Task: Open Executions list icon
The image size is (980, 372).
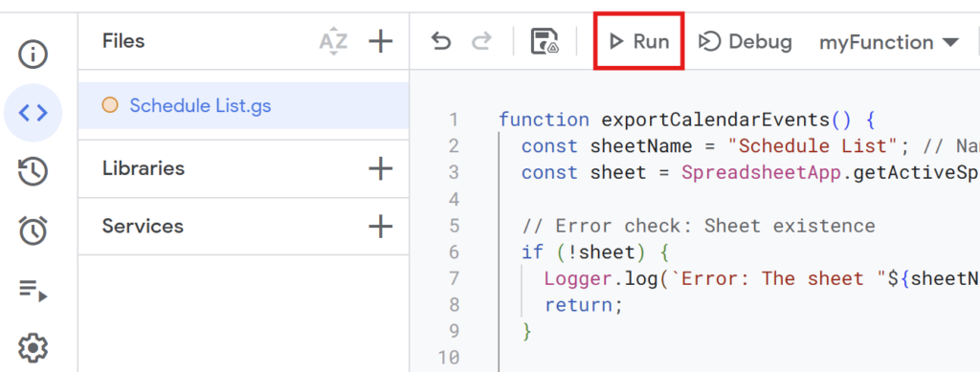Action: (33, 289)
